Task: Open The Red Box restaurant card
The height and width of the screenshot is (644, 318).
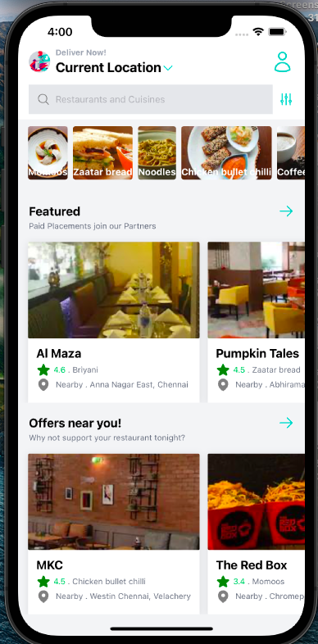Action: tap(257, 534)
